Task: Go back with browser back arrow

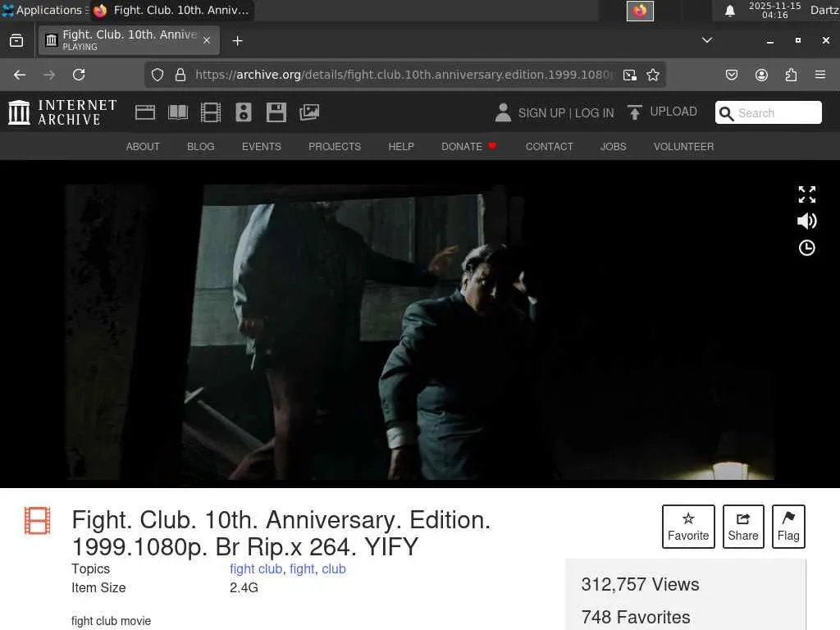Action: (x=20, y=75)
